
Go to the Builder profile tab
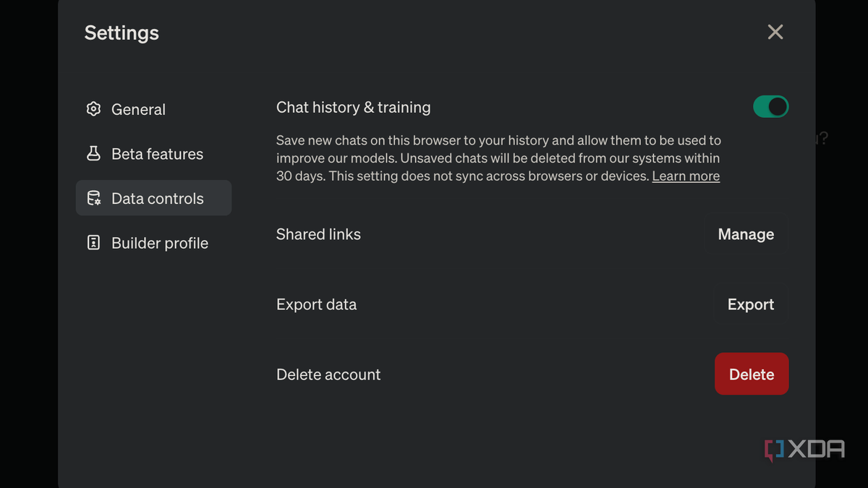pos(160,243)
